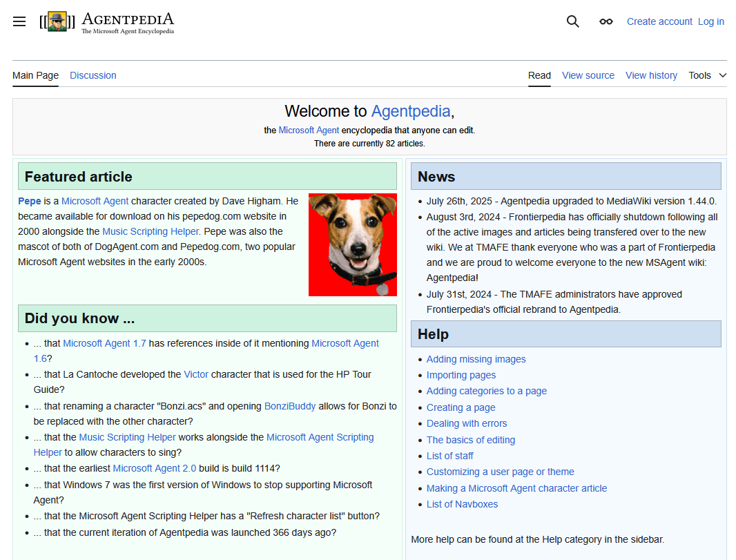
Task: Click the Pepe dog thumbnail image
Action: click(353, 244)
